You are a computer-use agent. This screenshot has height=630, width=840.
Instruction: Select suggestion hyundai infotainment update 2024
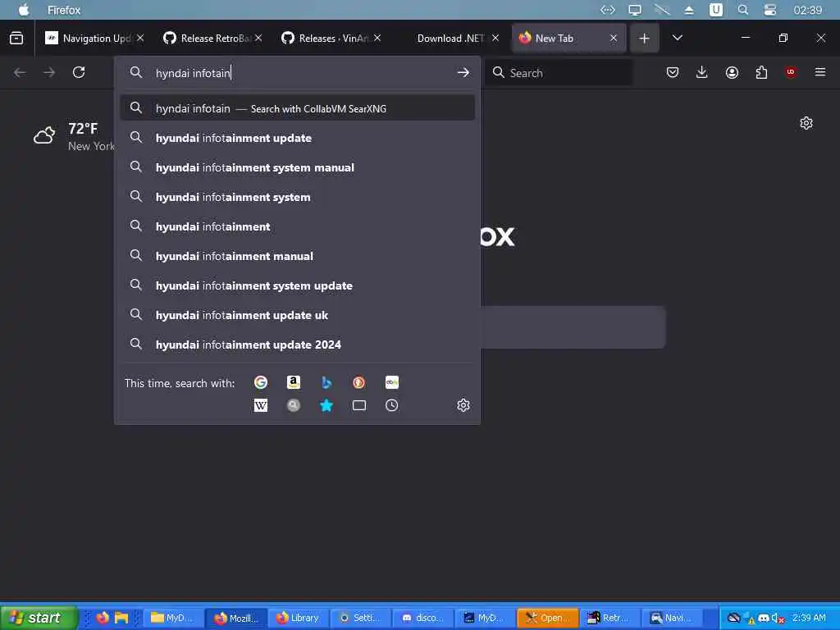297,344
